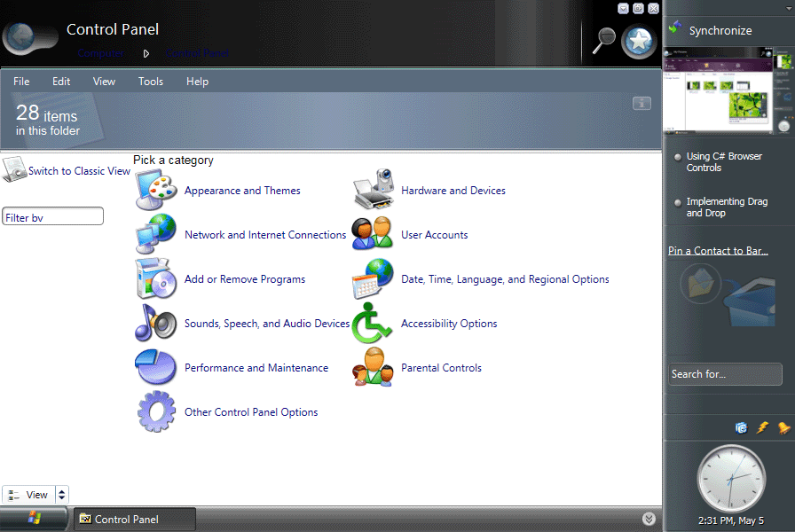Screen dimensions: 795x532
Task: Click the Computer breadcrumb in the address bar
Action: click(101, 53)
